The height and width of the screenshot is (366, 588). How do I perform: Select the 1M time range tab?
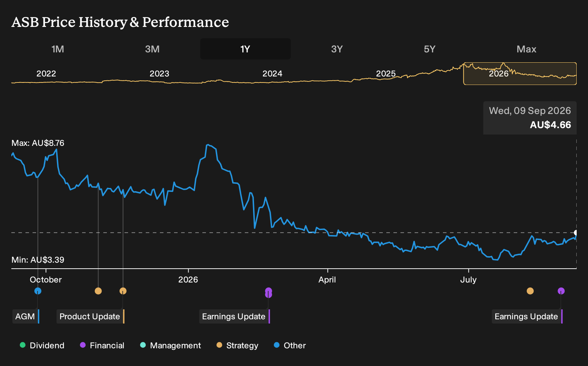[x=58, y=49]
